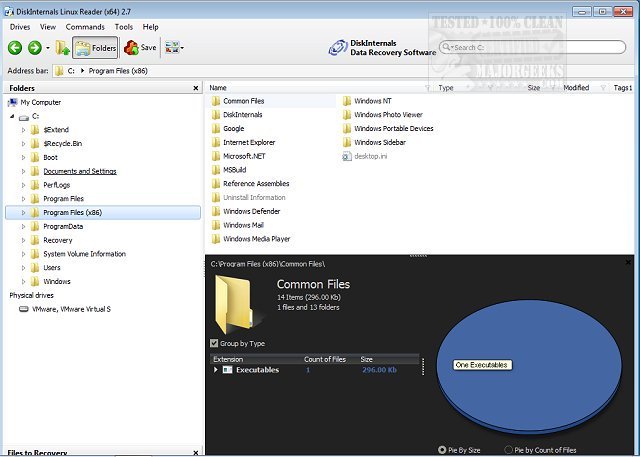Image resolution: width=640 pixels, height=457 pixels.
Task: Select System Volume Information in the tree
Action: [84, 254]
